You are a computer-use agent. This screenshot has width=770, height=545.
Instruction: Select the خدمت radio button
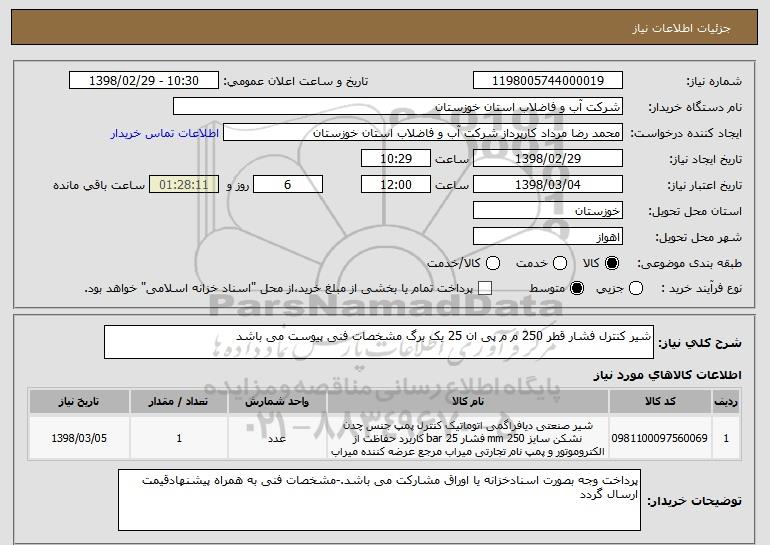pyautogui.click(x=560, y=264)
